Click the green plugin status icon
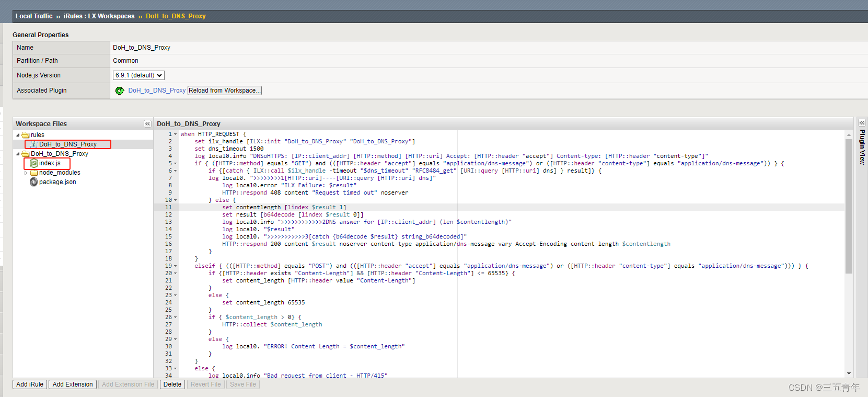Screen dimensions: 868x397 point(120,90)
